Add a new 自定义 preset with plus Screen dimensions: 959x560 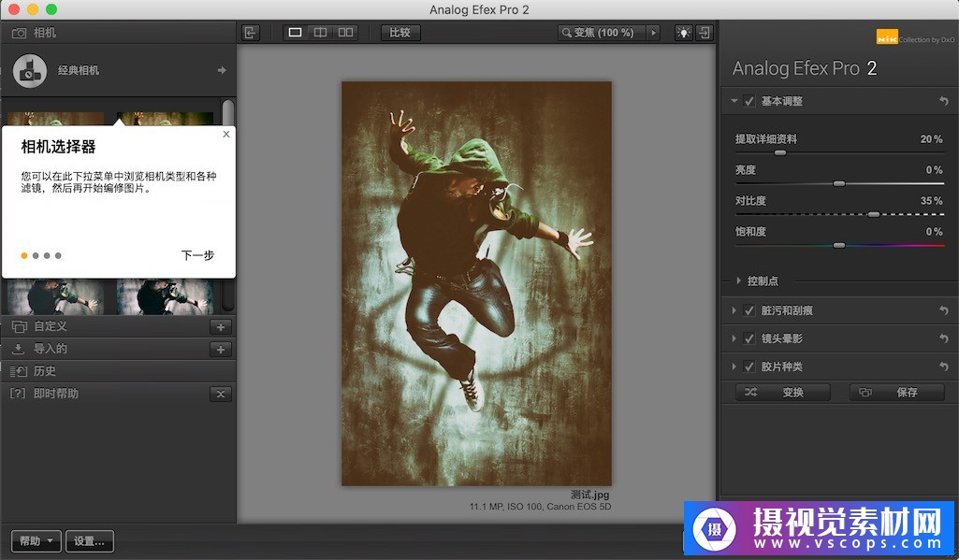point(221,326)
